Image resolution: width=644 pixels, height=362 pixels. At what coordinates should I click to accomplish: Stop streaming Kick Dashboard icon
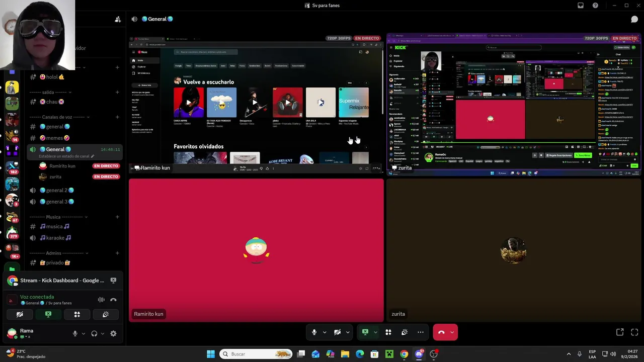pos(113,281)
